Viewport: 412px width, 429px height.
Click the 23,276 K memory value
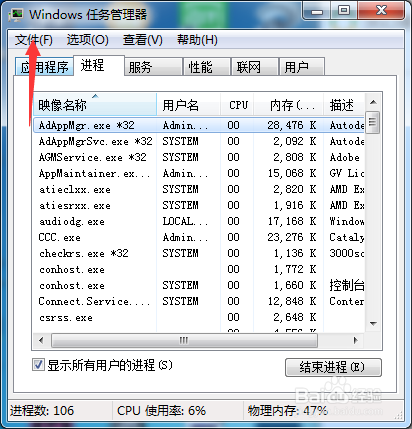[x=292, y=237]
